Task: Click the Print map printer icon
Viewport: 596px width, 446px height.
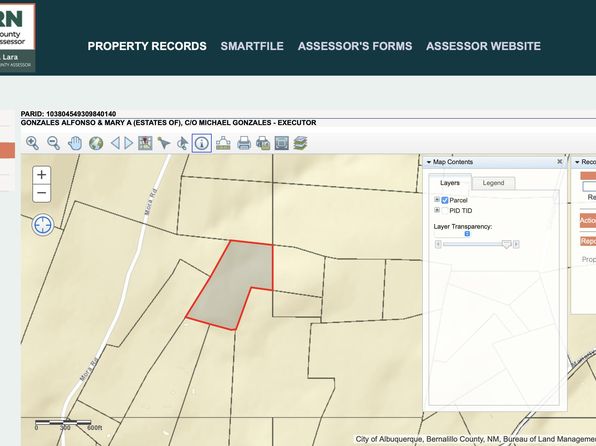Action: pyautogui.click(x=244, y=143)
